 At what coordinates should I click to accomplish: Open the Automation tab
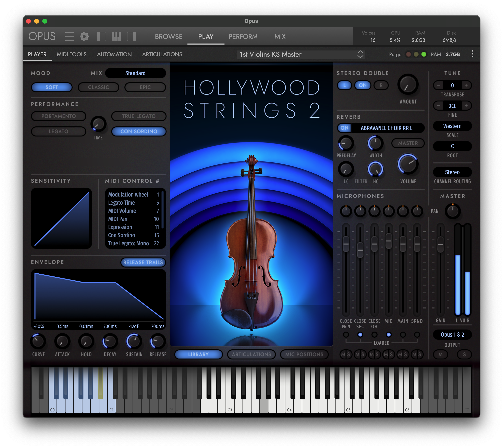[x=114, y=54]
